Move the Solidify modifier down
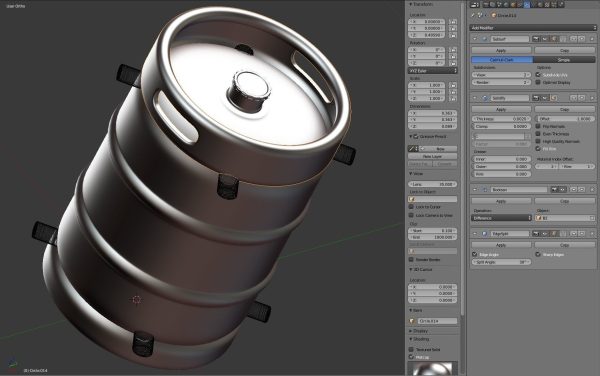 pyautogui.click(x=582, y=98)
